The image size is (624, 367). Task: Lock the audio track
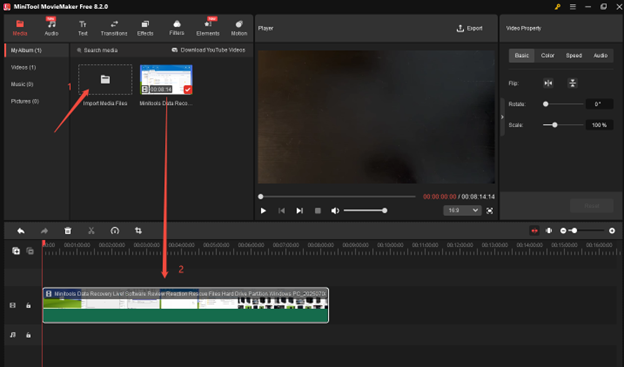click(x=28, y=335)
